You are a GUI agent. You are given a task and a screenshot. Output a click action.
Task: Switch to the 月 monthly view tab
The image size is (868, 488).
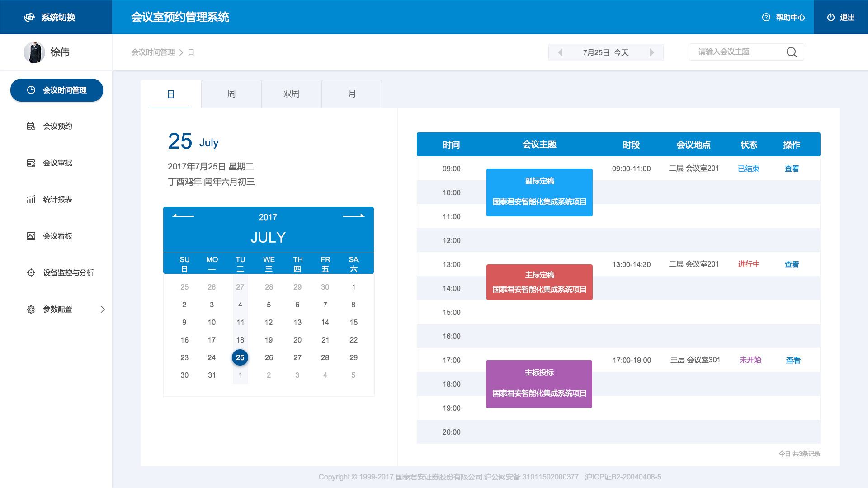[x=352, y=94]
